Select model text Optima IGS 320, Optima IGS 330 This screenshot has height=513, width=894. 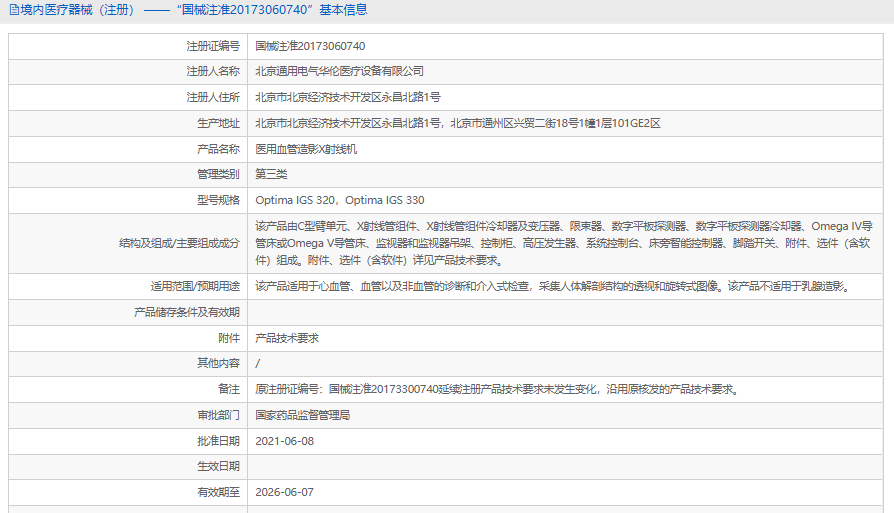[340, 200]
